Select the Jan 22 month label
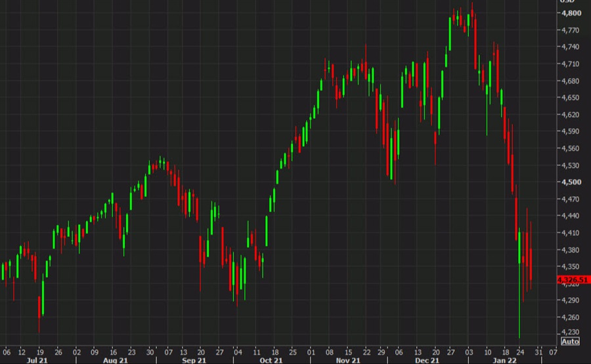The image size is (591, 364). tap(503, 360)
